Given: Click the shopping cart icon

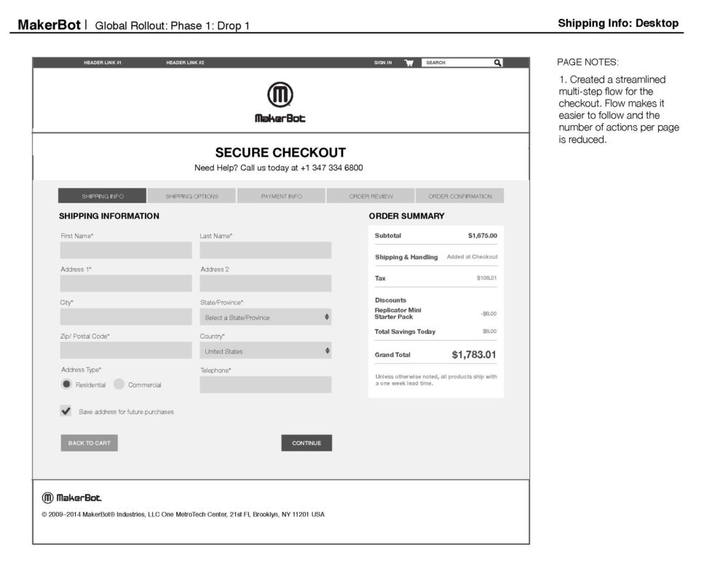Looking at the screenshot, I should [409, 63].
